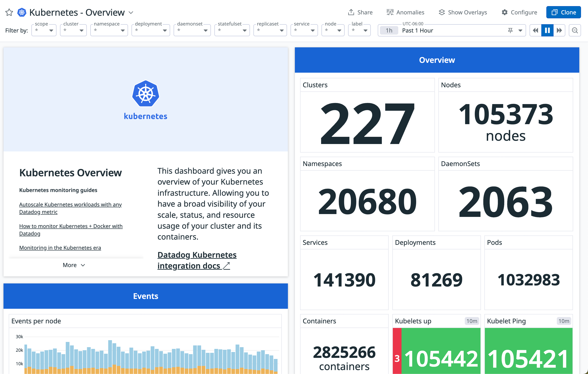Expand the node filter dropdown
This screenshot has height=374, width=588.
[333, 30]
